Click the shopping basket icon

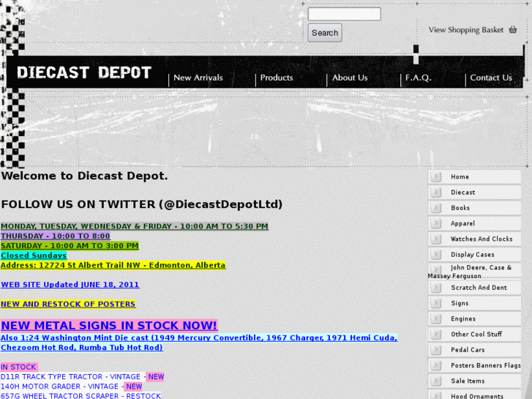[x=513, y=30]
